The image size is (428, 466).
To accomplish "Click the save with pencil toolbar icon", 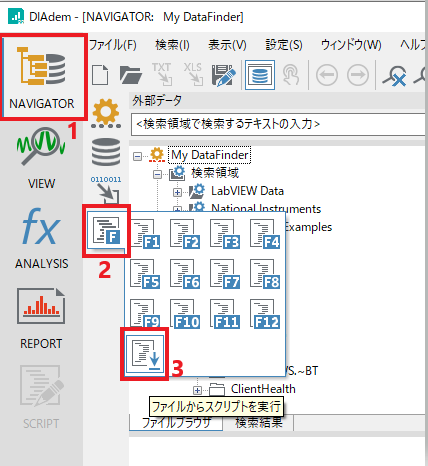I will 224,75.
